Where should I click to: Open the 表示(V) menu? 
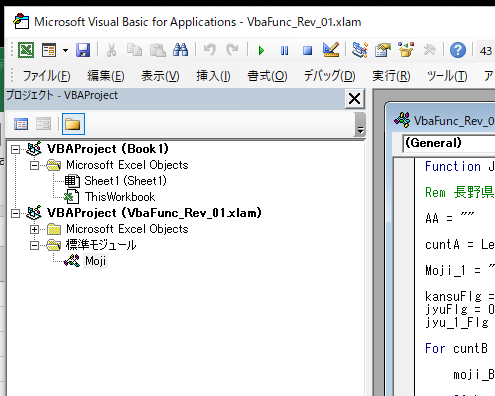click(x=160, y=76)
